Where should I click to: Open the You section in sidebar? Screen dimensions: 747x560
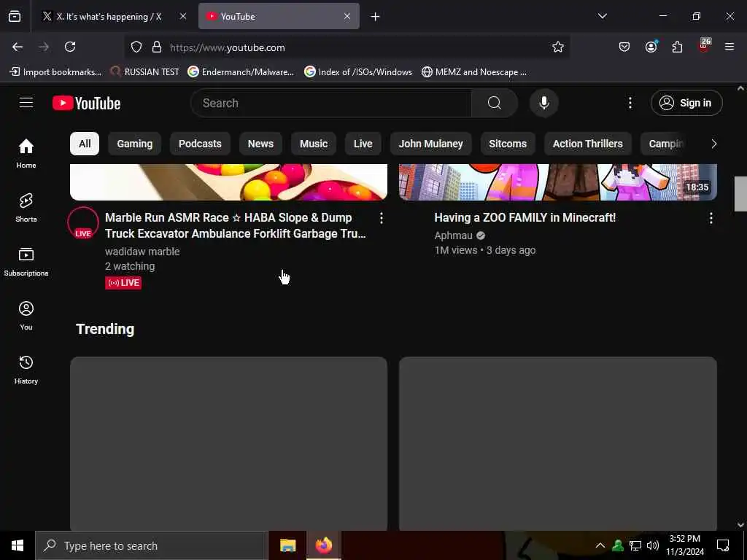click(x=26, y=315)
